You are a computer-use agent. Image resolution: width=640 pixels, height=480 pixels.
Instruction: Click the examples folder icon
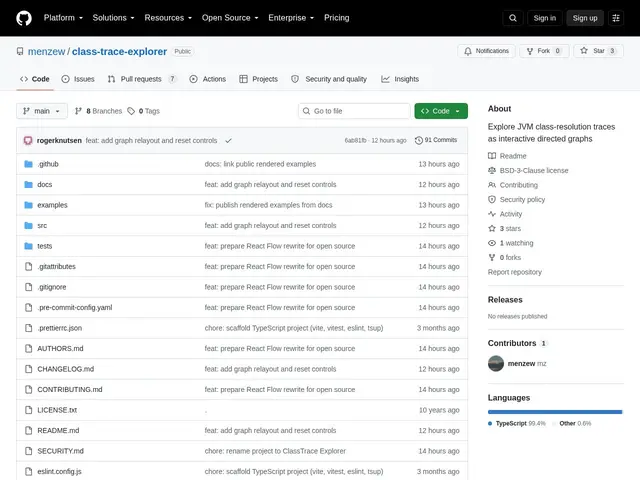pyautogui.click(x=28, y=205)
